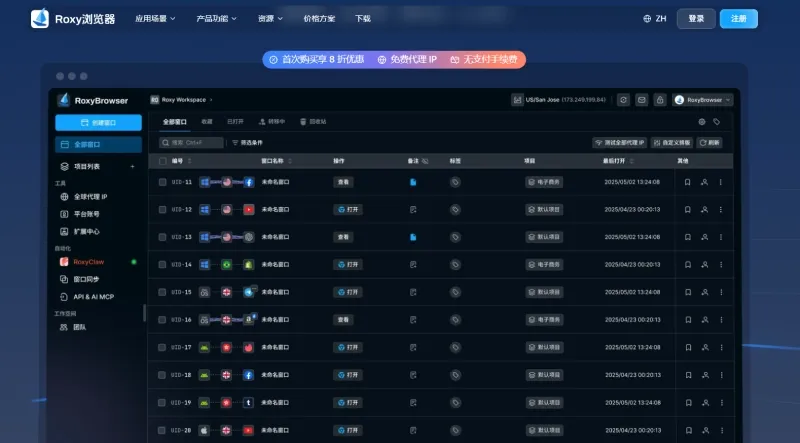Click the Facebook icon in UID-11 row
Viewport: 800px width, 443px height.
(248, 182)
